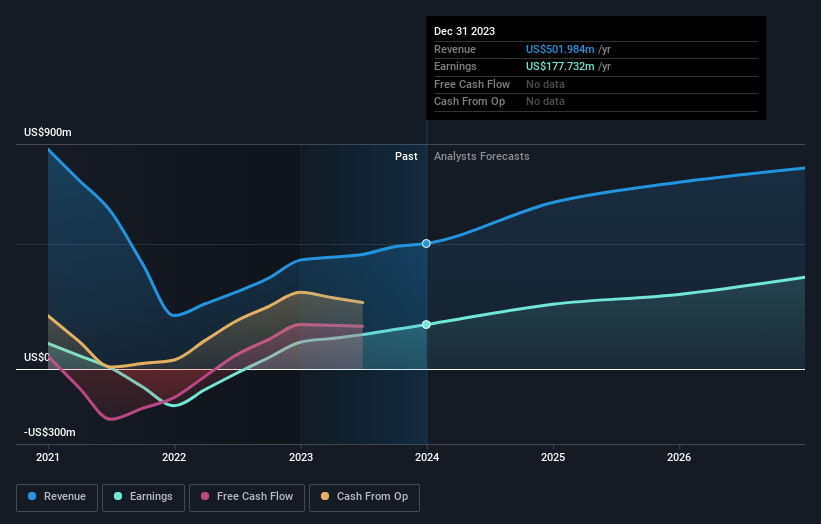Image resolution: width=821 pixels, height=524 pixels.
Task: Click the 2026 x-axis label
Action: tap(679, 458)
